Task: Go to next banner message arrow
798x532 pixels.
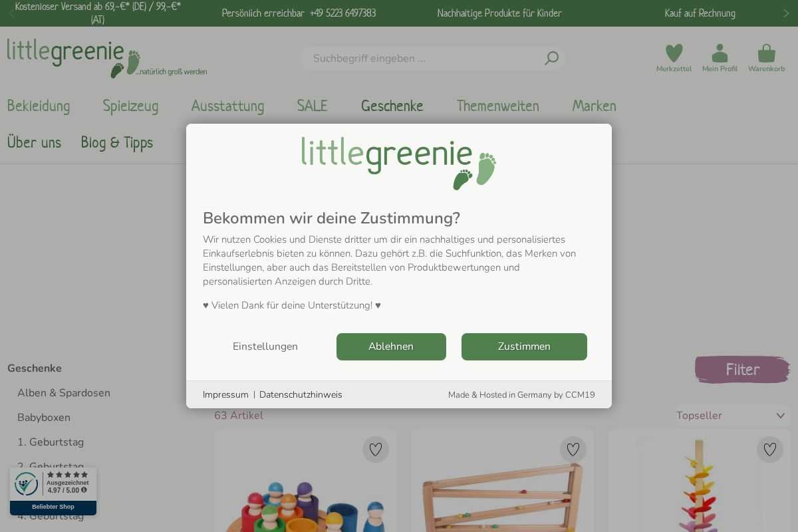Action: tap(786, 13)
